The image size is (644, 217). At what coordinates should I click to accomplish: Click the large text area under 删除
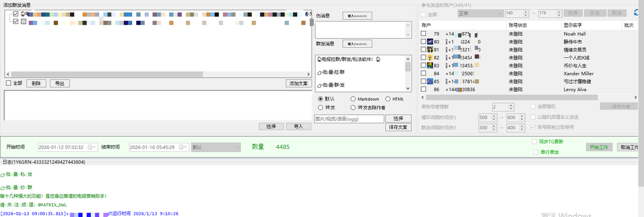point(158,105)
